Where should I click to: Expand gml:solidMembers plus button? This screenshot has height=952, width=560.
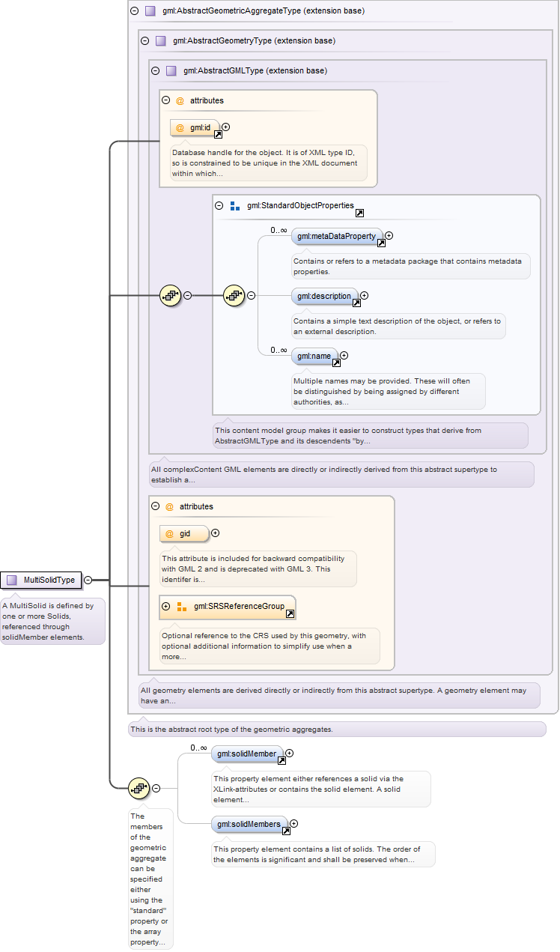[x=294, y=824]
